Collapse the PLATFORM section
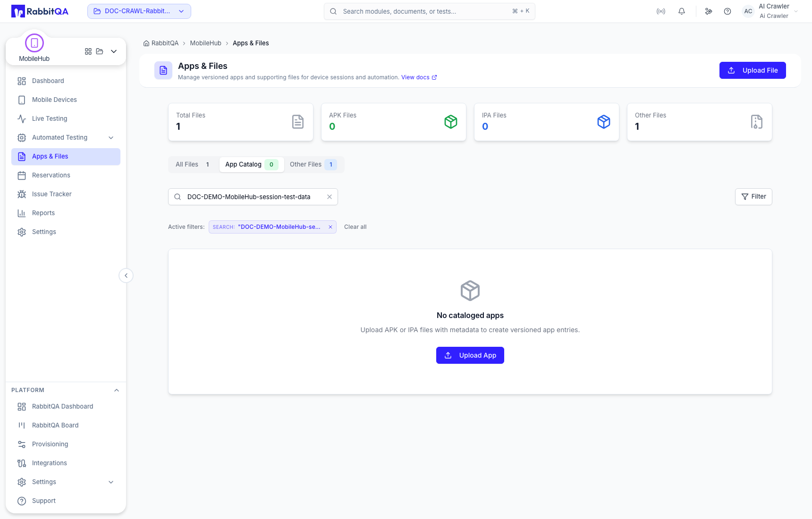The height and width of the screenshot is (519, 812). tap(117, 390)
